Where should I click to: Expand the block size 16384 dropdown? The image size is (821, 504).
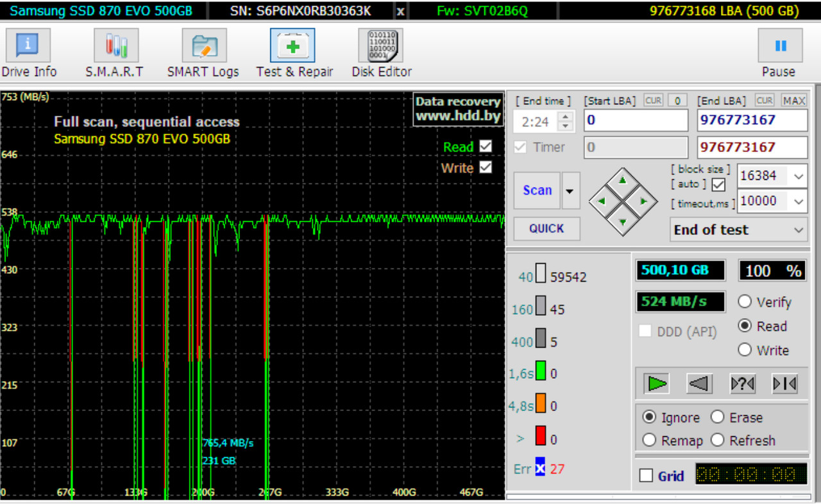pos(799,176)
